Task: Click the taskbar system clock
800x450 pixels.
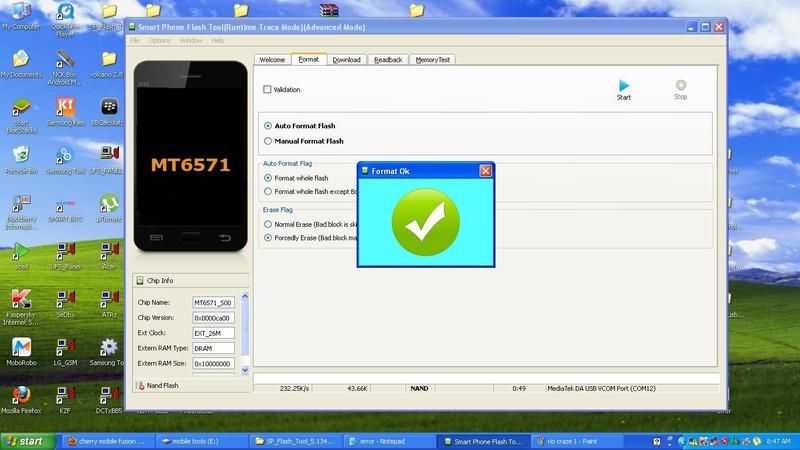Action: [x=779, y=441]
